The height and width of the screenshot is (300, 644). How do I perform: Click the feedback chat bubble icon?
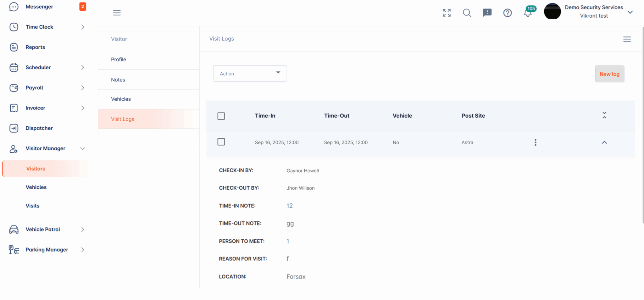click(487, 13)
